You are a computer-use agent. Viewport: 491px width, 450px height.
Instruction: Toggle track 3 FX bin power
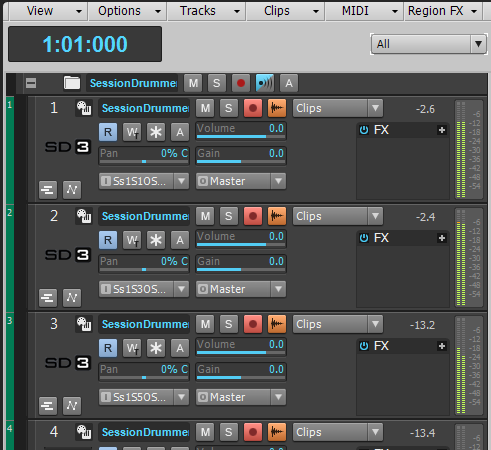pos(364,346)
